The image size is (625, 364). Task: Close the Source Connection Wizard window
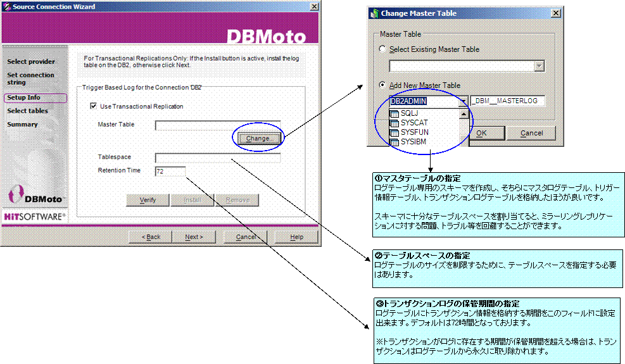314,6
